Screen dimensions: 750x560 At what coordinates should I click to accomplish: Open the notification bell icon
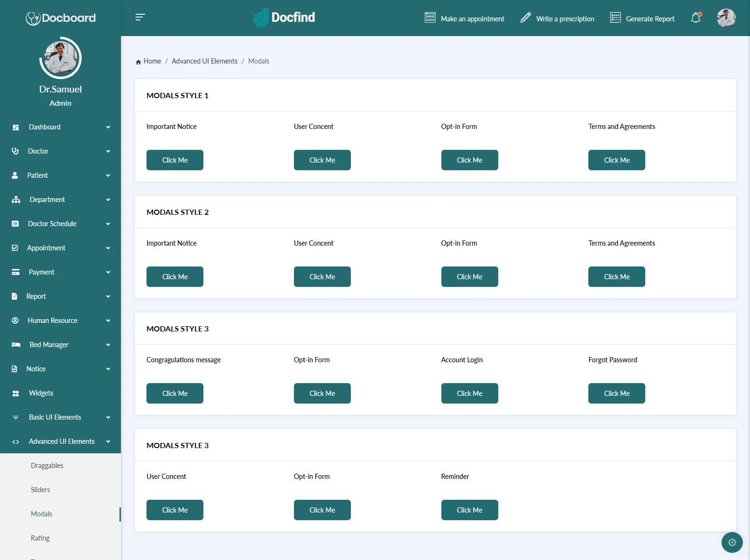tap(696, 18)
